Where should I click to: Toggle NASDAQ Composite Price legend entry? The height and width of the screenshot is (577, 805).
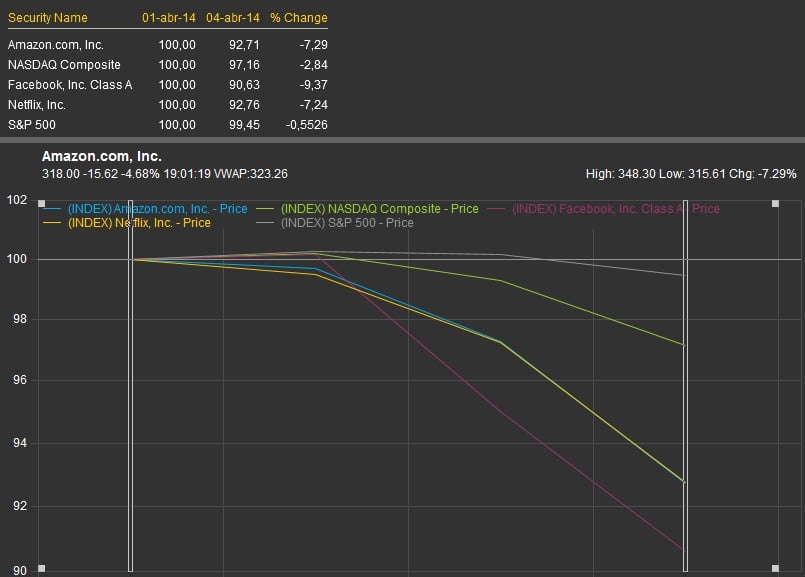pyautogui.click(x=368, y=209)
